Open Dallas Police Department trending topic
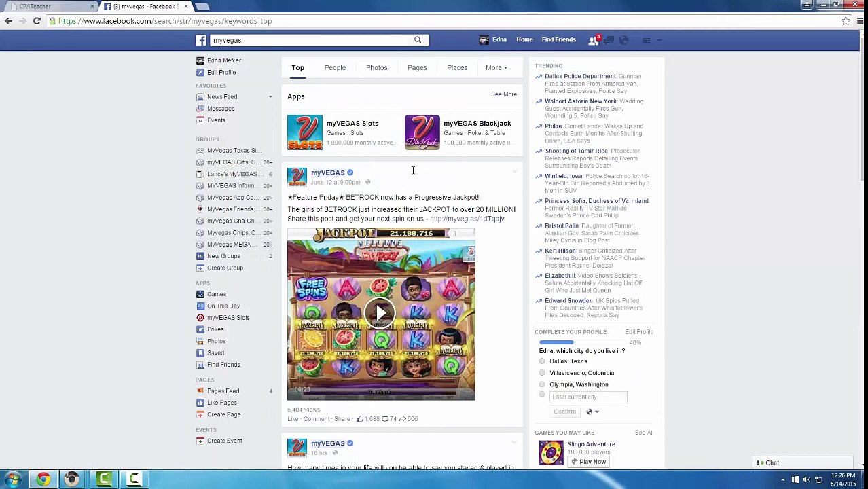Screen dimensions: 868x489 tap(579, 77)
